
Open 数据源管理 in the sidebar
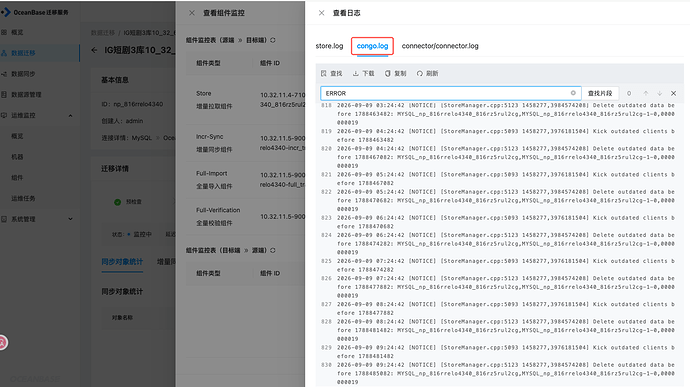point(26,95)
